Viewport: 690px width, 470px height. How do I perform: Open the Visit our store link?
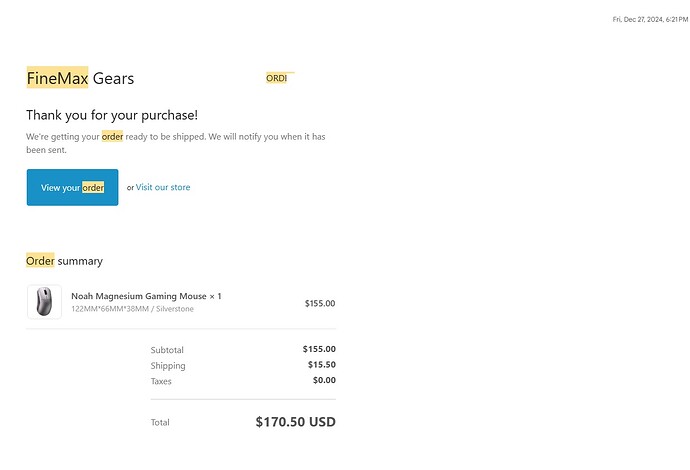click(163, 187)
